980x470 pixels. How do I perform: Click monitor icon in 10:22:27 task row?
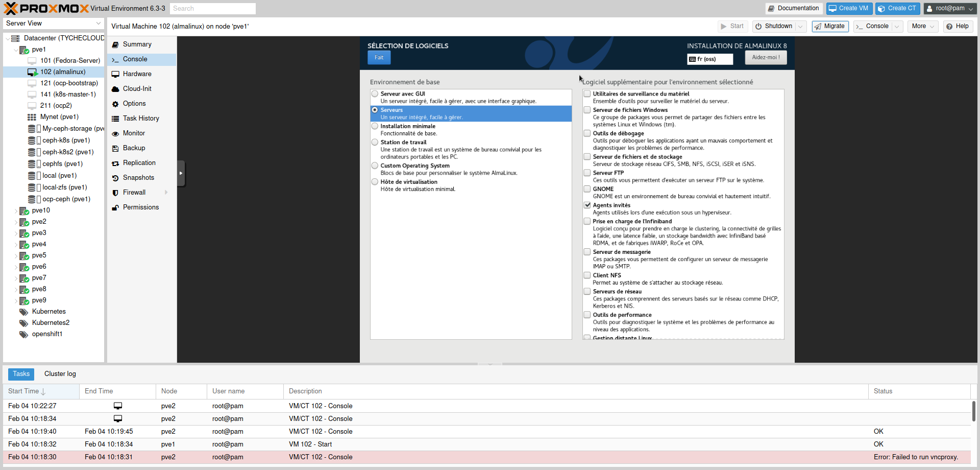[118, 406]
